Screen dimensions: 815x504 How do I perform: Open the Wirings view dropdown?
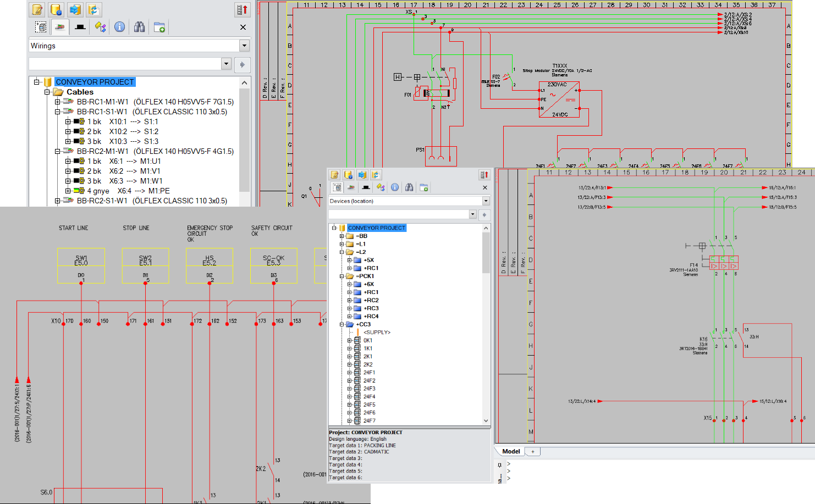(x=244, y=46)
